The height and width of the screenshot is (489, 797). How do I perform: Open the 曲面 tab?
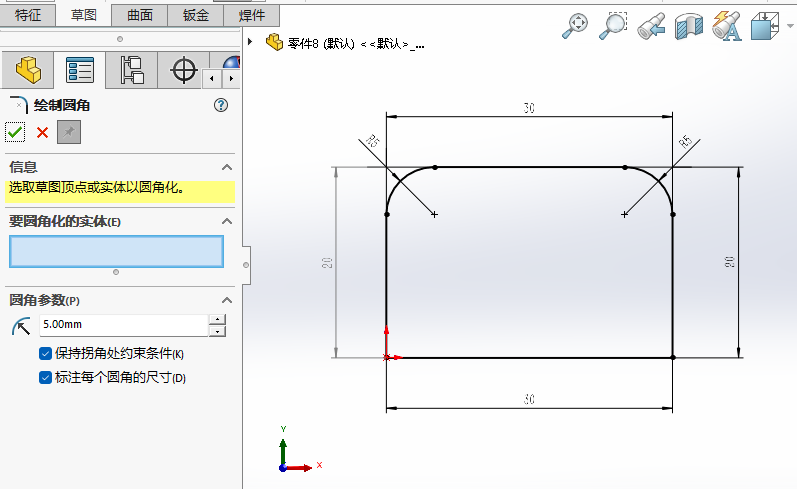[x=140, y=15]
